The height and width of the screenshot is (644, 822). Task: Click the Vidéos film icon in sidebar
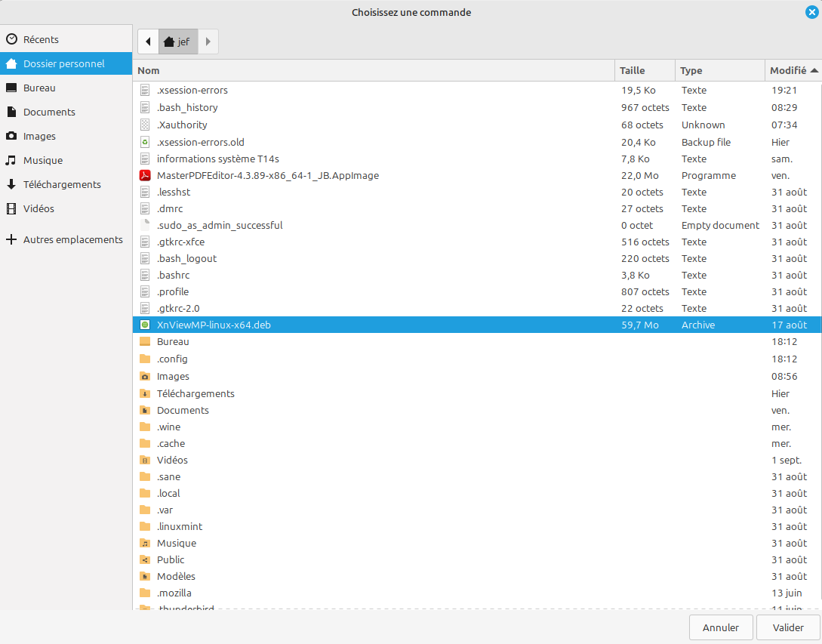click(x=11, y=208)
